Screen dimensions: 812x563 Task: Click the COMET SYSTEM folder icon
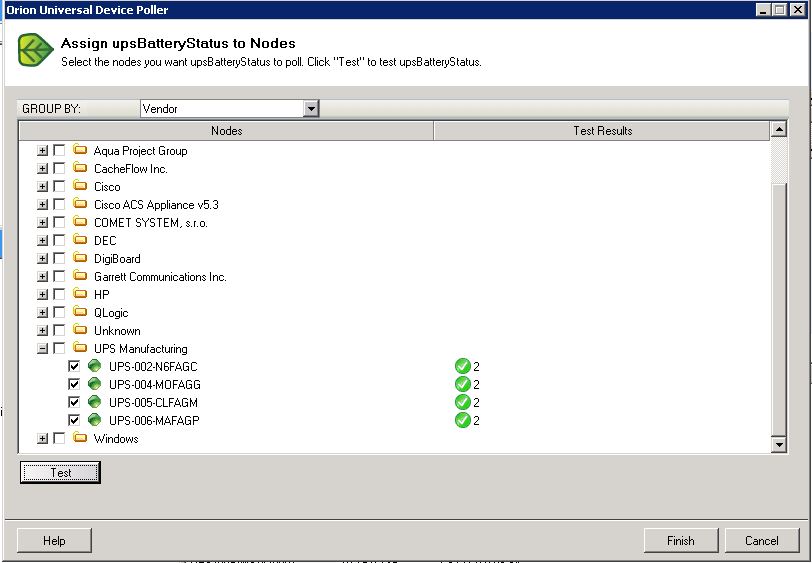[80, 222]
